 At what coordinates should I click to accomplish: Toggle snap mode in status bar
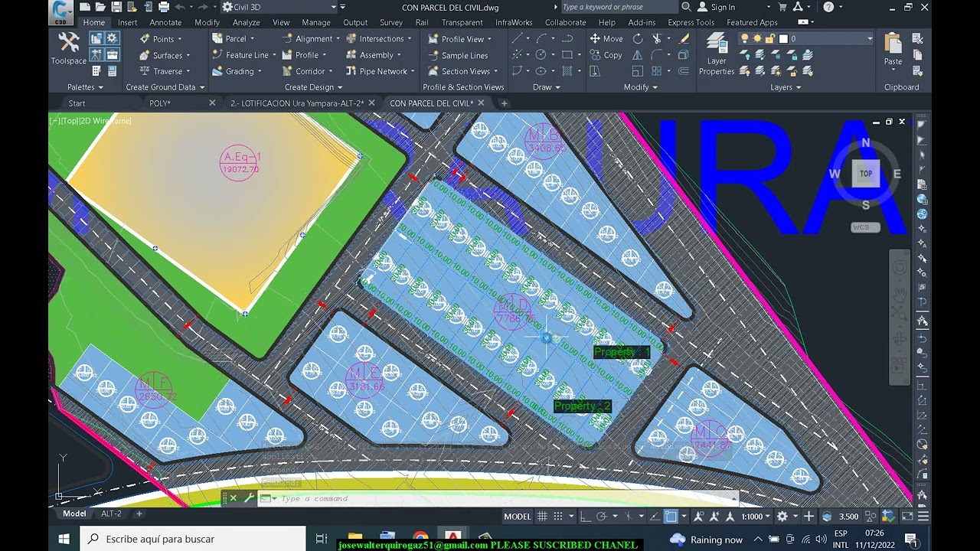point(559,517)
